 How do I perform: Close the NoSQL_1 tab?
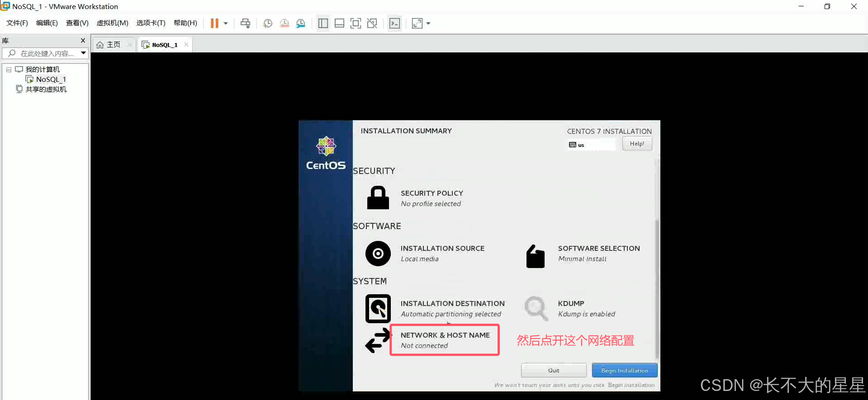pyautogui.click(x=186, y=44)
